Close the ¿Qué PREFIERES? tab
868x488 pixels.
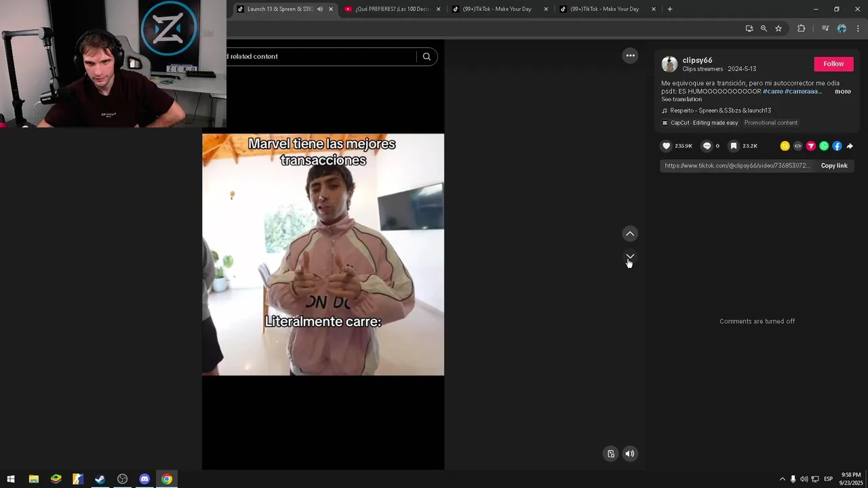click(438, 9)
